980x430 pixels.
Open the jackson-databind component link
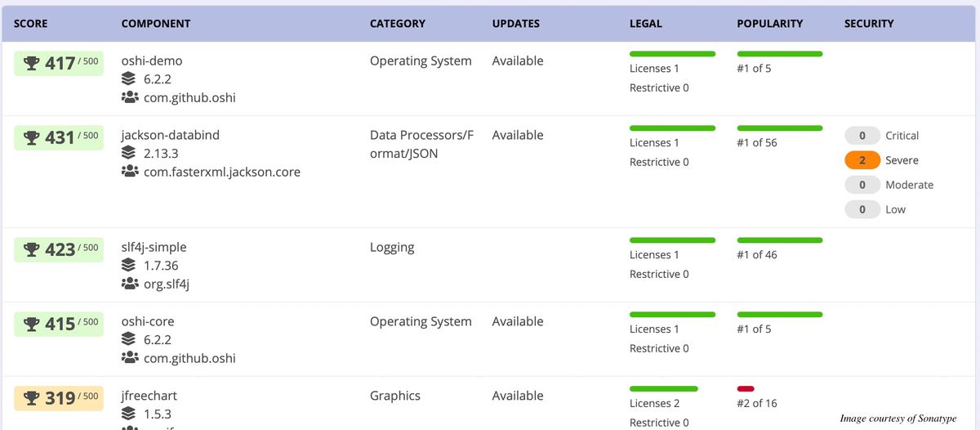171,135
